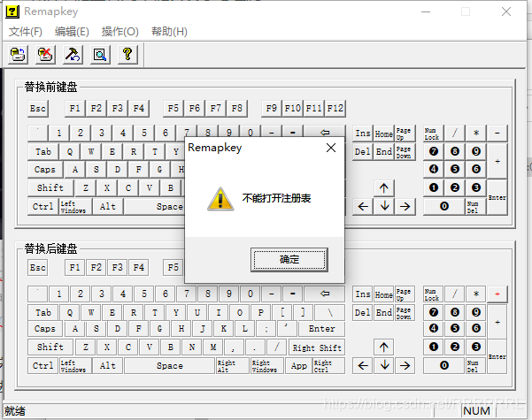The height and width of the screenshot is (420, 532).
Task: Click numpad 5 on 替换前键盘
Action: 455,169
